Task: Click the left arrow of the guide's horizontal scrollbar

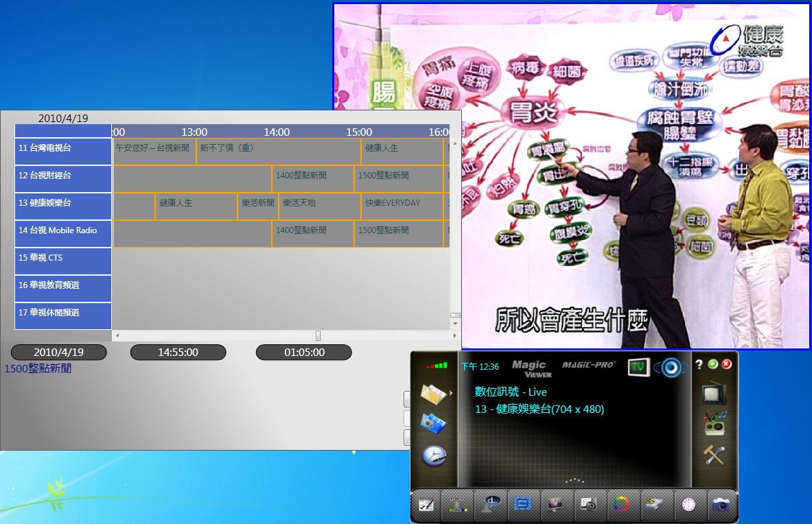Action: [117, 335]
